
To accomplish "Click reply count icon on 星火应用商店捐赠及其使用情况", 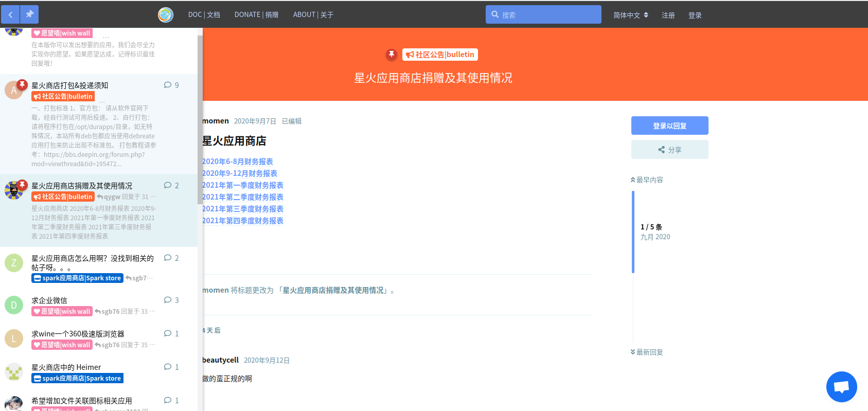I will [x=171, y=186].
